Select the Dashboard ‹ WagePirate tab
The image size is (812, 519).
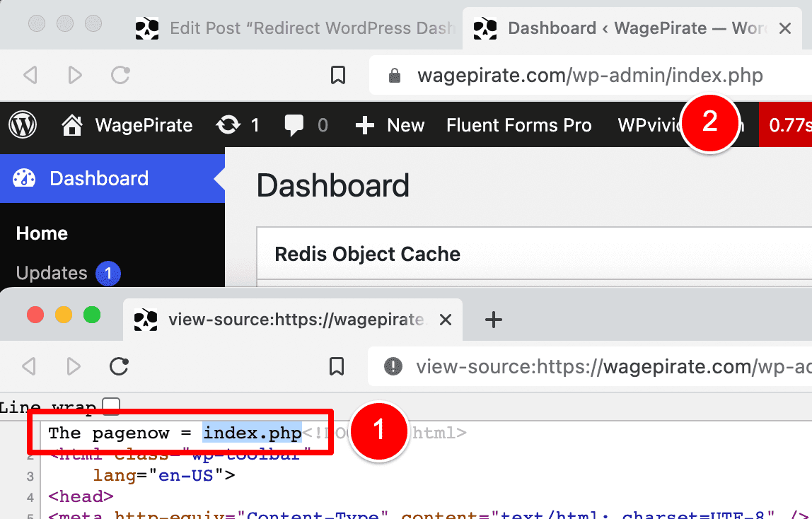632,28
